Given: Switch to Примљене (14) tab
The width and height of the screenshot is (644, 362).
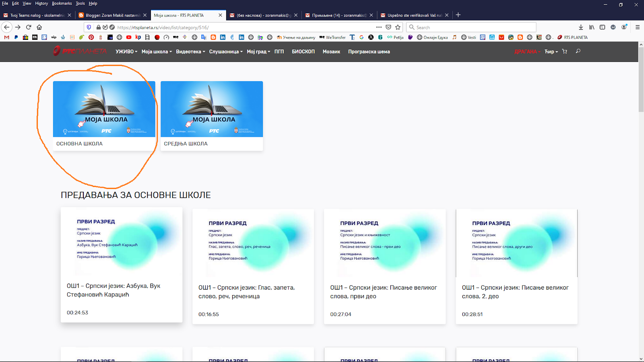Looking at the screenshot, I should pyautogui.click(x=339, y=15).
